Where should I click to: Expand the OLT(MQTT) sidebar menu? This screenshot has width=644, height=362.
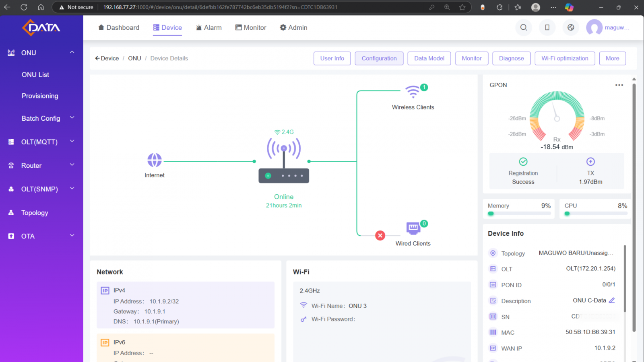72,142
